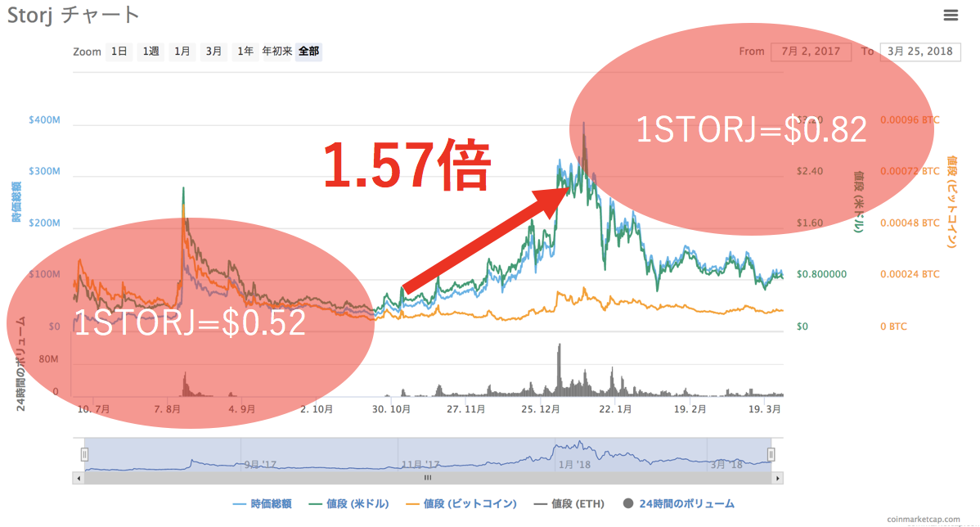Click the 25. 12月 date label

(541, 409)
